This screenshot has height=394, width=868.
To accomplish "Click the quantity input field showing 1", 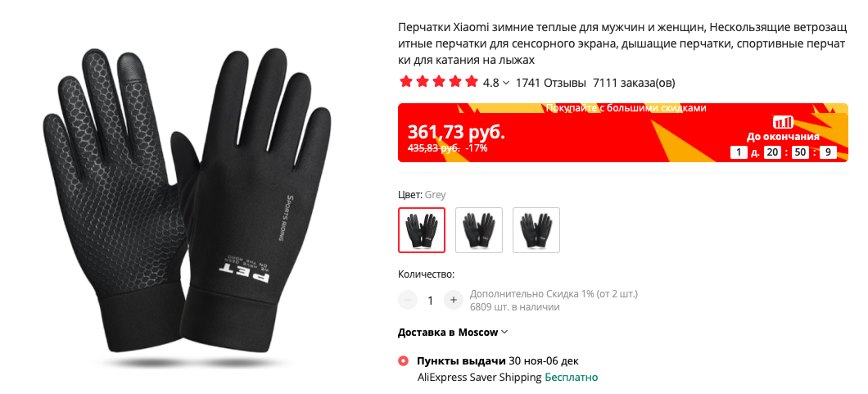I will click(431, 301).
